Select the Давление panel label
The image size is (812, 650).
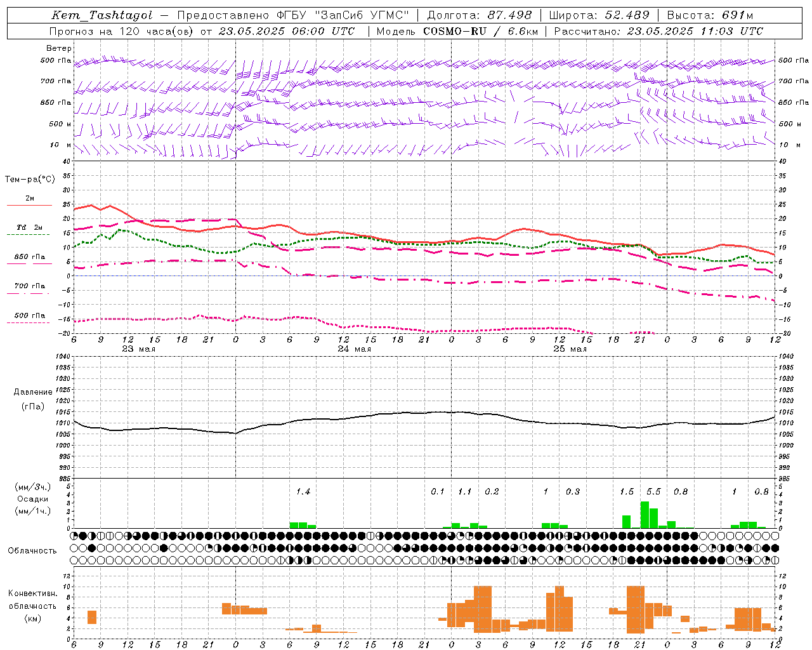point(33,392)
